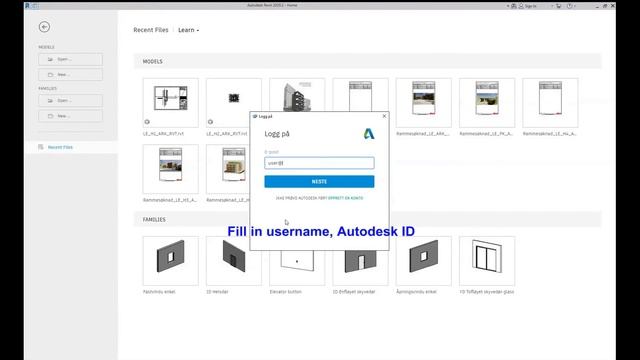The image size is (640, 360).
Task: Create a new model with Models New button
Action: (x=70, y=75)
